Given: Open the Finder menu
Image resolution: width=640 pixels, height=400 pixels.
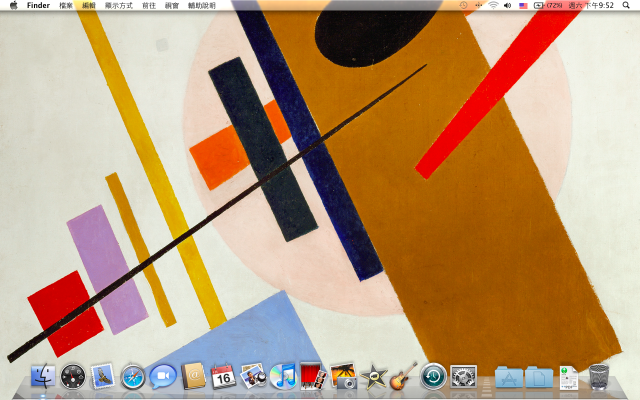Looking at the screenshot, I should [x=38, y=5].
